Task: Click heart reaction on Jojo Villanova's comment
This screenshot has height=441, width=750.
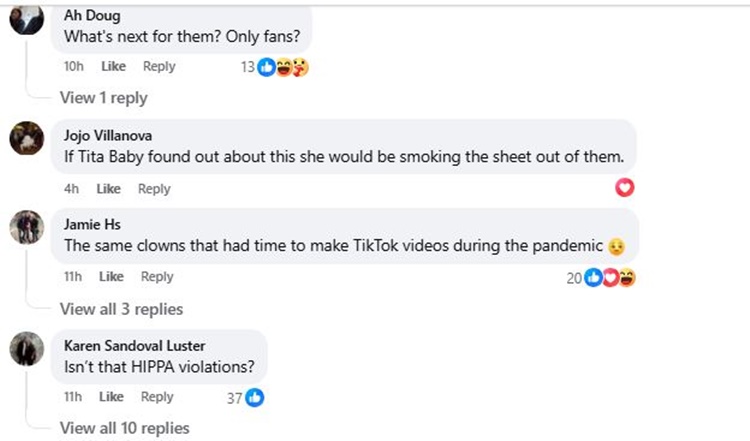Action: [x=624, y=188]
